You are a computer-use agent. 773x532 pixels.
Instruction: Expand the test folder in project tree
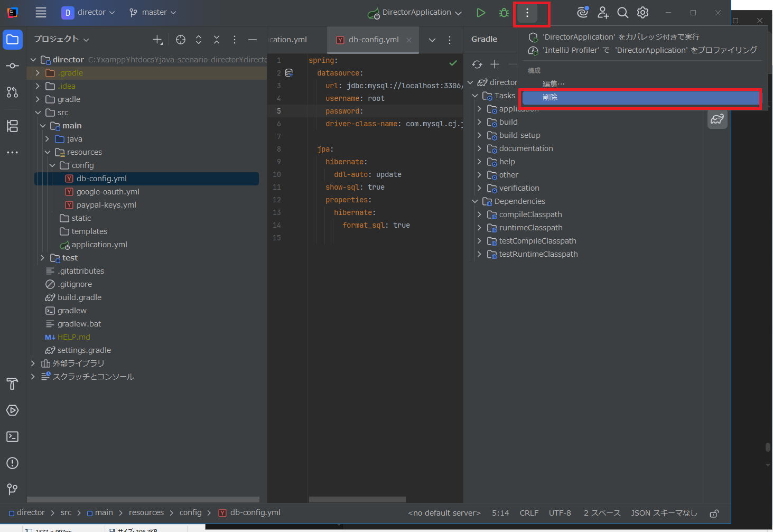pos(42,257)
